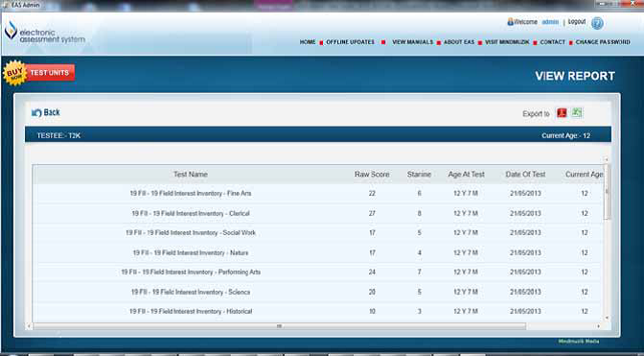Export report to PDF icon
Screen dimensions: 644x356
pyautogui.click(x=562, y=113)
